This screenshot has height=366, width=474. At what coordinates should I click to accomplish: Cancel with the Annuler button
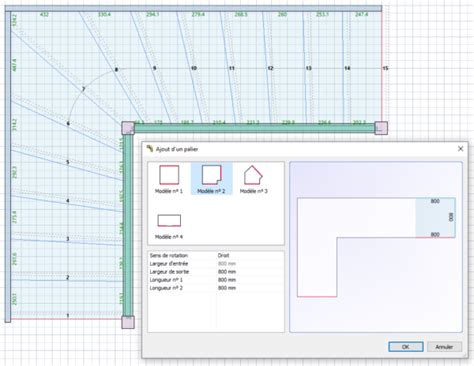tap(444, 347)
